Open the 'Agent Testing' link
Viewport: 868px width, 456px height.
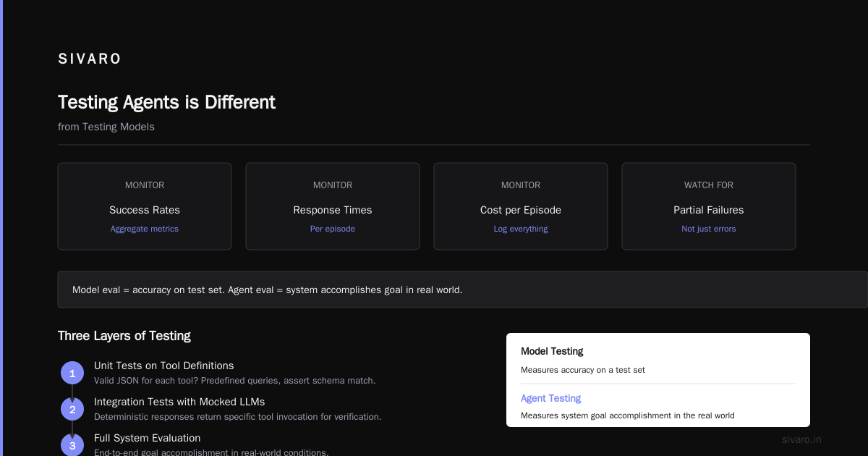pyautogui.click(x=551, y=398)
